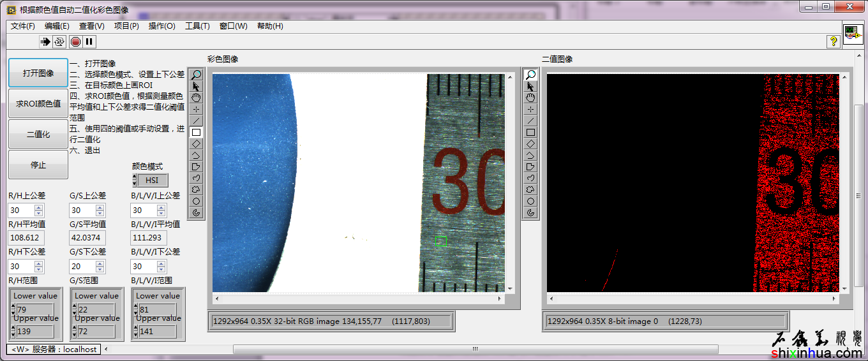Click the pointer arrow tool in the 二值图像 palette
The width and height of the screenshot is (868, 361).
(530, 87)
